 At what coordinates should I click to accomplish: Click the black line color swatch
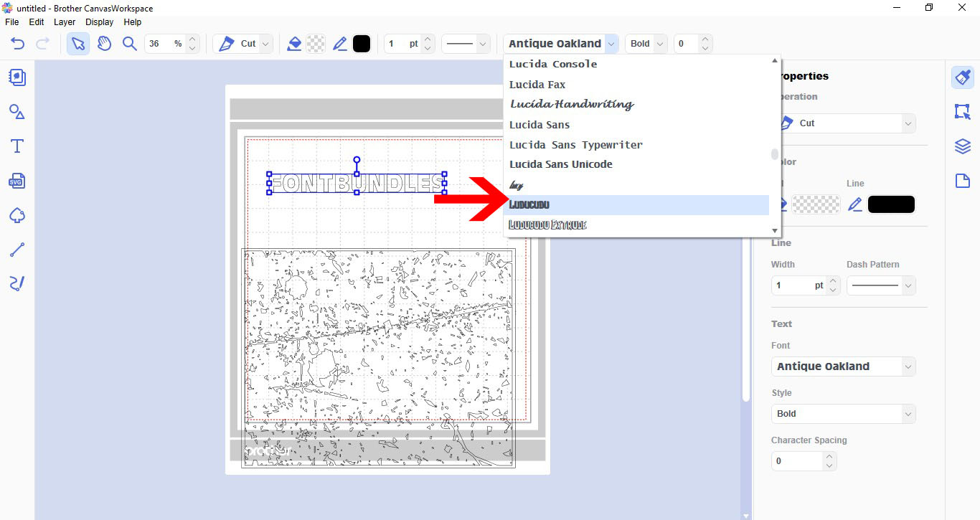(891, 204)
